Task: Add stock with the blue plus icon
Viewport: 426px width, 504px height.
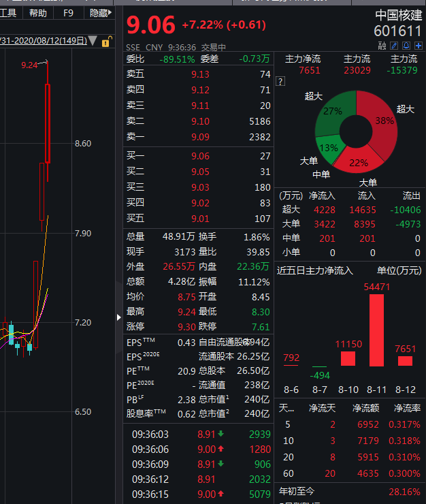Action: click(417, 46)
